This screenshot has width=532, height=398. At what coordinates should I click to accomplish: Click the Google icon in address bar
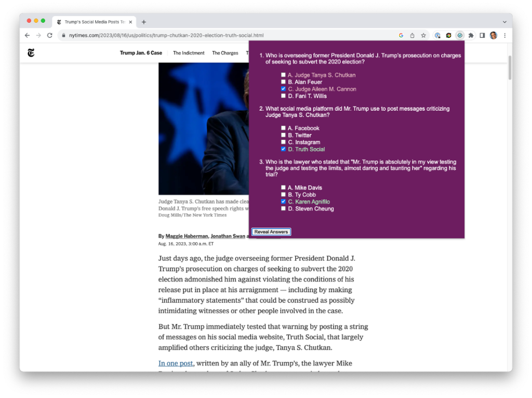pyautogui.click(x=401, y=35)
